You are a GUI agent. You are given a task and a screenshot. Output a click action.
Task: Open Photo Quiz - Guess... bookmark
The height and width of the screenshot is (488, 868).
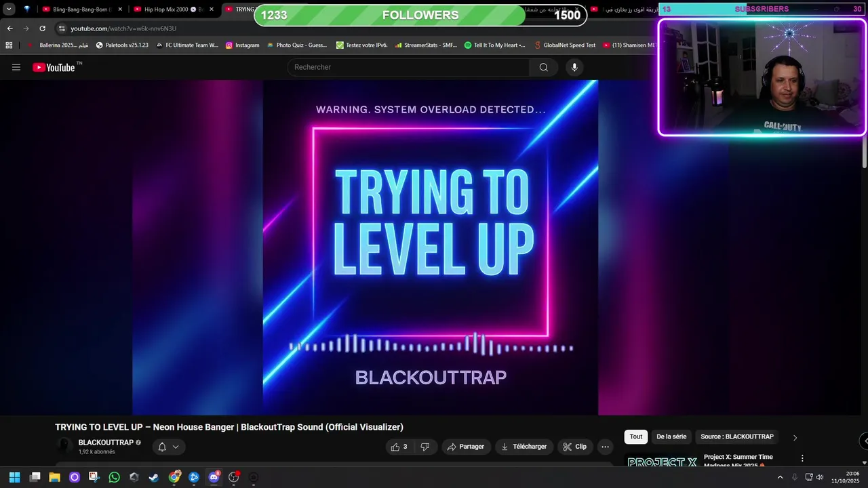297,45
